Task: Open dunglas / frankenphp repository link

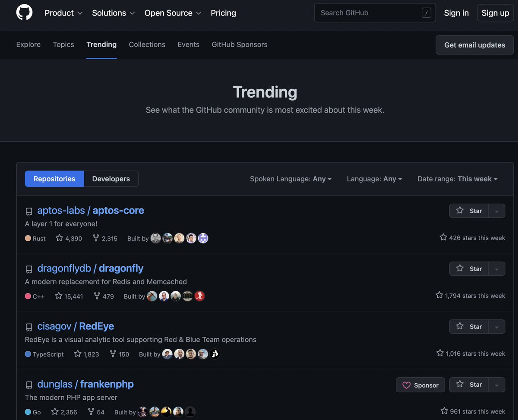Action: pos(85,384)
